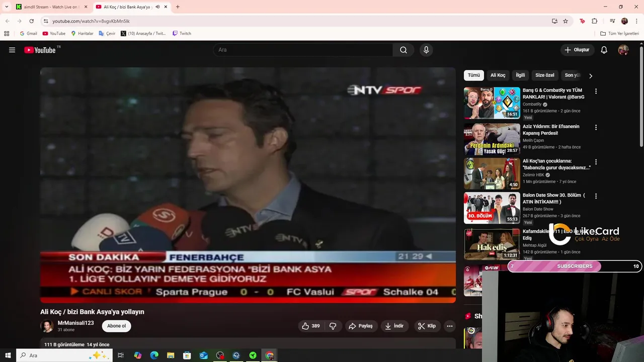The width and height of the screenshot is (644, 362).
Task: Select the Tümü filter chip
Action: click(474, 75)
